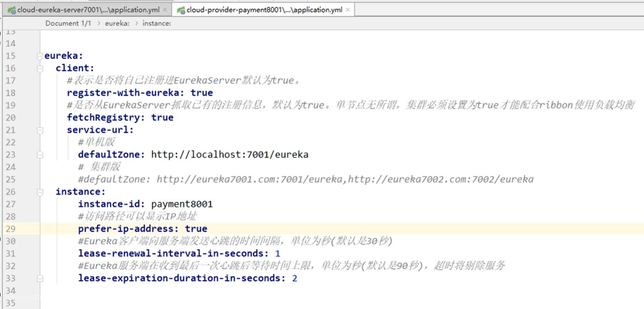Collapse the eureka: block fold marker
The height and width of the screenshot is (309, 644).
(x=40, y=56)
